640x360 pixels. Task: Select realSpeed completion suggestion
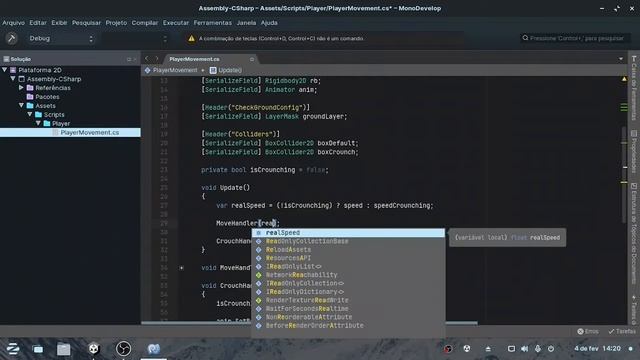click(348, 233)
